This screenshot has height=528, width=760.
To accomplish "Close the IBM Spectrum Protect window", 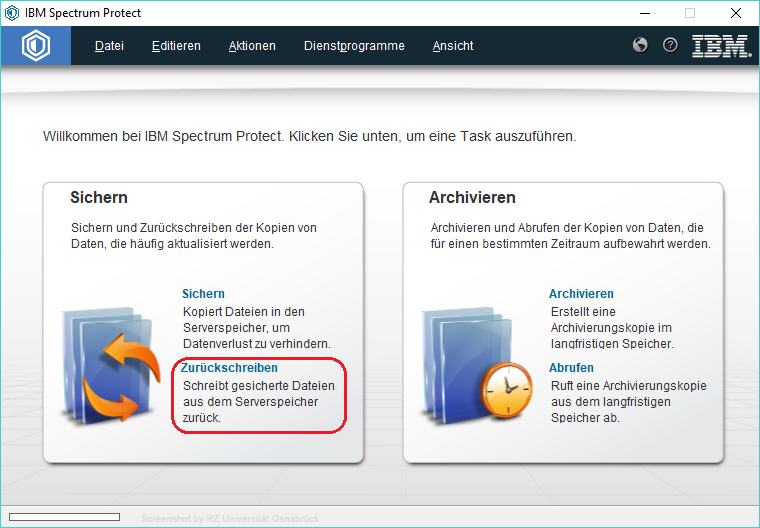I will (735, 13).
